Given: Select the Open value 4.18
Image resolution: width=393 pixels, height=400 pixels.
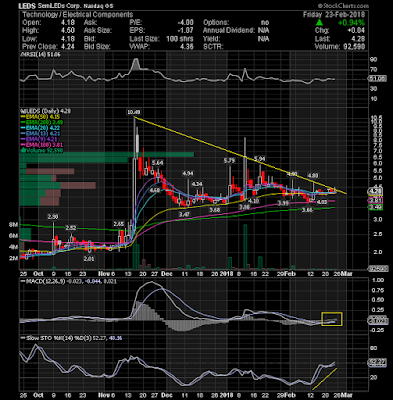Looking at the screenshot, I should (68, 23).
